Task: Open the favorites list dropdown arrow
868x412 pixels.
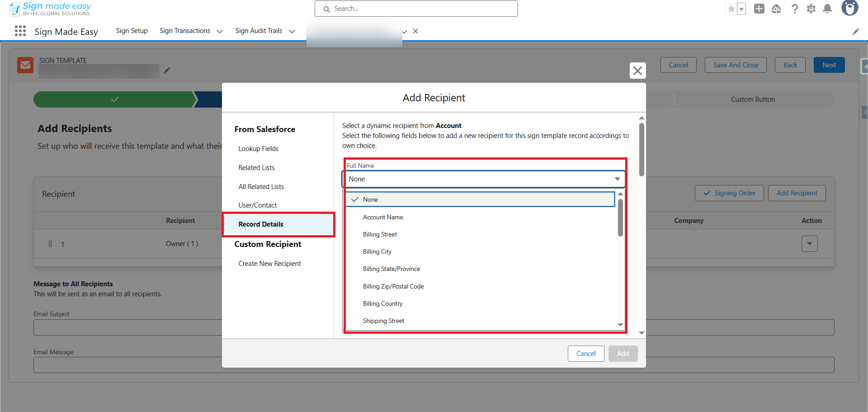Action: pos(741,9)
